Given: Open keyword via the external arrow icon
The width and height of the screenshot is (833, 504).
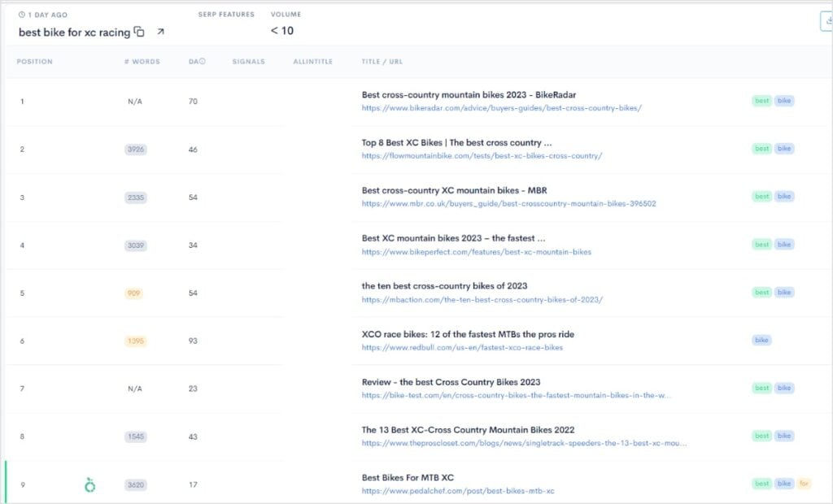Looking at the screenshot, I should [x=160, y=30].
